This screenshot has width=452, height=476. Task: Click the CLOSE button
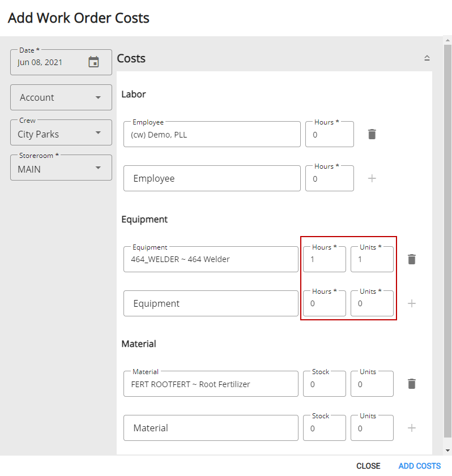368,466
